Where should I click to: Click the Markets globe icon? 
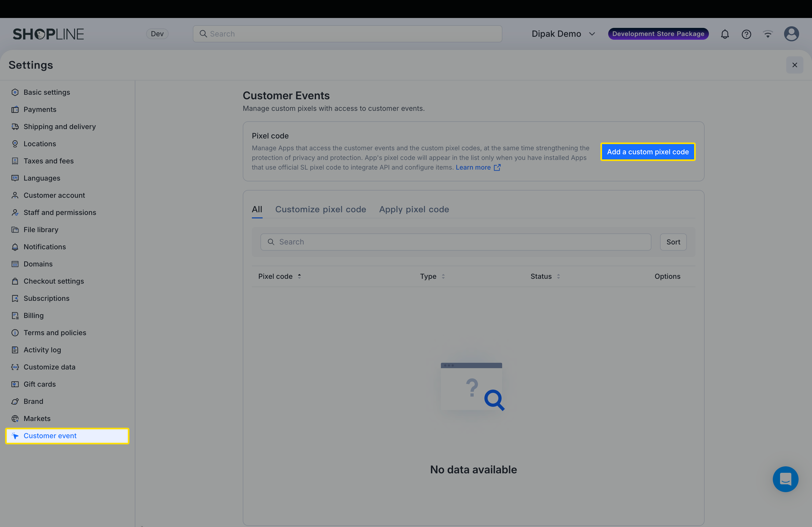[x=15, y=418]
